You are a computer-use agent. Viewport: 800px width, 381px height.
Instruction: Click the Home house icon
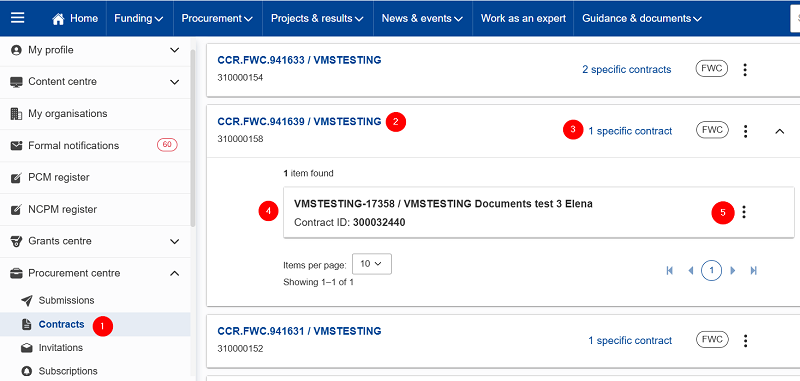(x=58, y=19)
